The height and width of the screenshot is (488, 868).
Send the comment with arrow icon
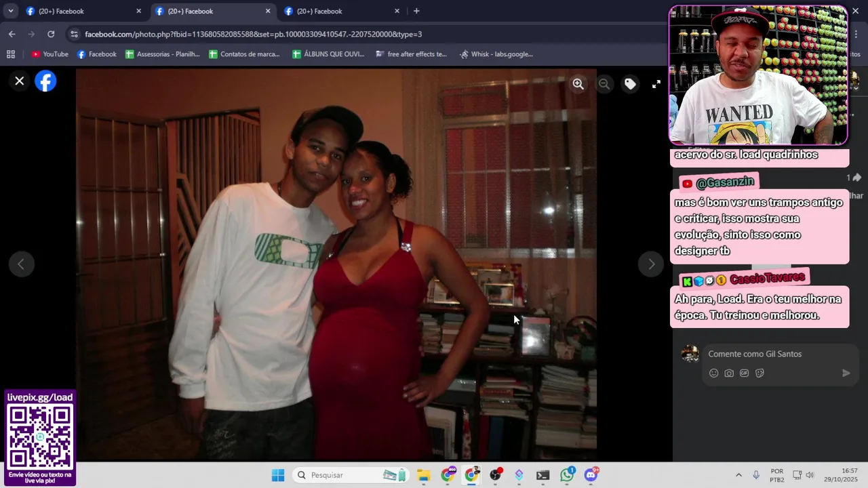click(x=846, y=373)
